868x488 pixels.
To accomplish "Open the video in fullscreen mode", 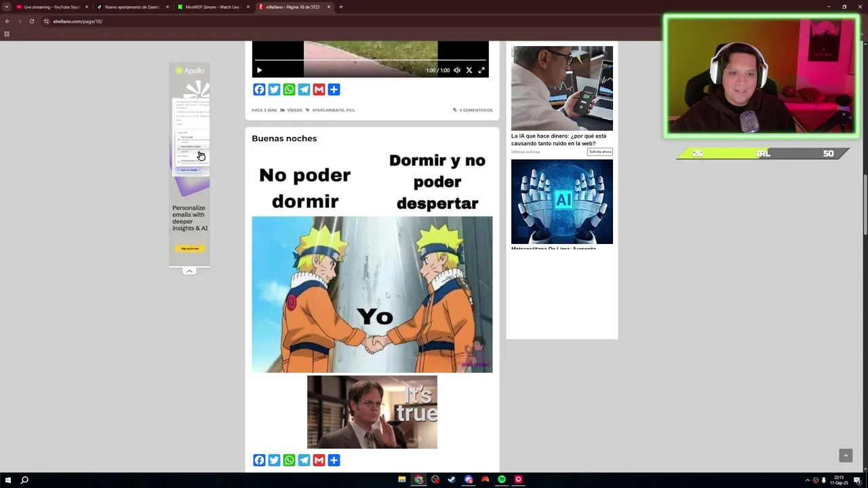I will [x=481, y=70].
